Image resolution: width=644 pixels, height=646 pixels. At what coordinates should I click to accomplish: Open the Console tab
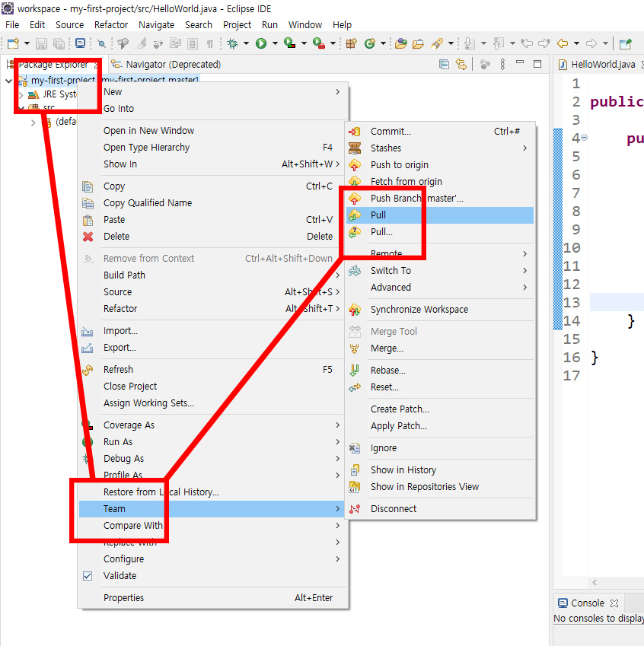coord(588,603)
